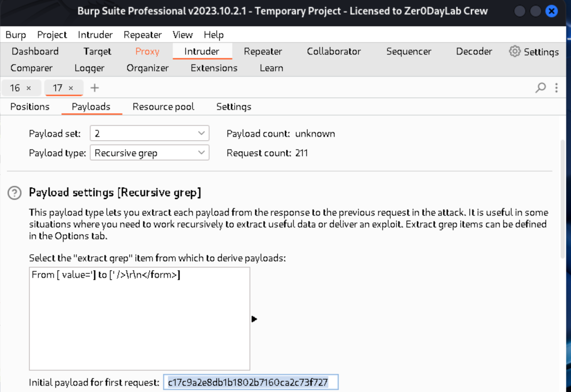The image size is (571, 392).
Task: Go to the Payloads sub-tab
Action: click(91, 107)
